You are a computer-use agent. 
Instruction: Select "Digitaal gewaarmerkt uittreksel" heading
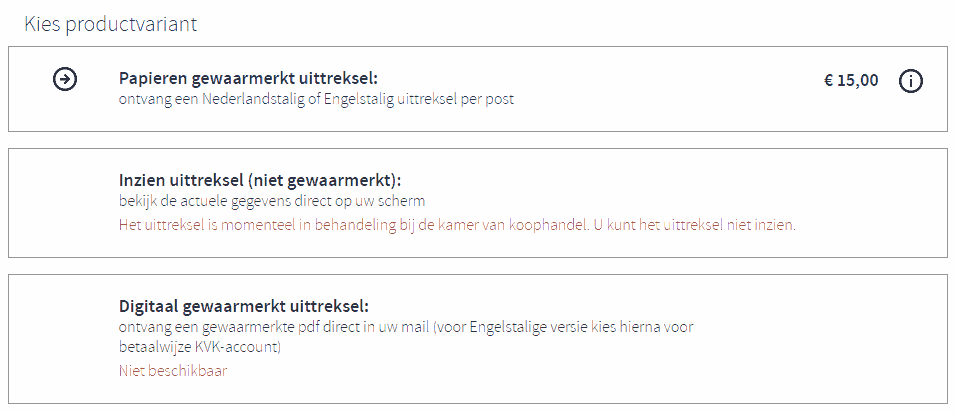coord(244,306)
